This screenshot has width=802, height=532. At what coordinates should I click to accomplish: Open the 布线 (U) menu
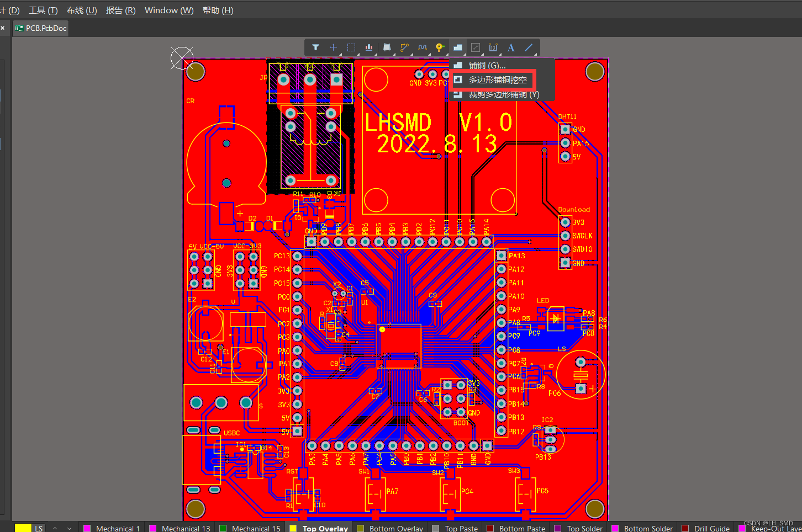pos(82,10)
